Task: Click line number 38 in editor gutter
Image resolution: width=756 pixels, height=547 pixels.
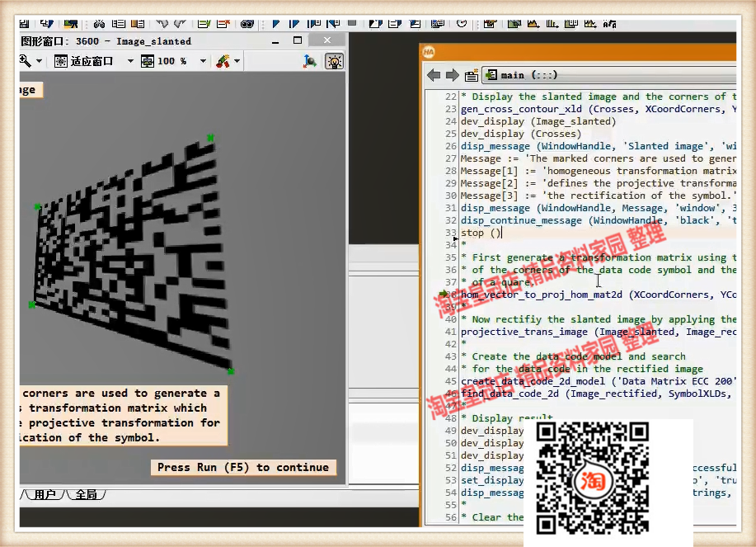Action: 450,295
